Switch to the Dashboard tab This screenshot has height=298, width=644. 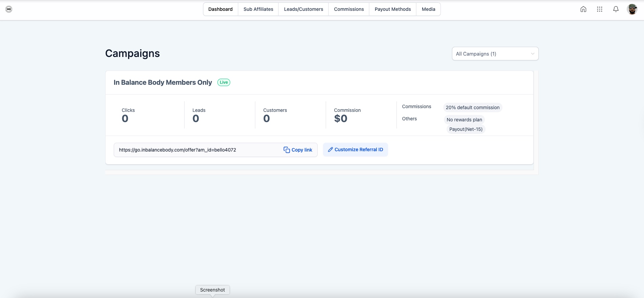click(x=220, y=9)
